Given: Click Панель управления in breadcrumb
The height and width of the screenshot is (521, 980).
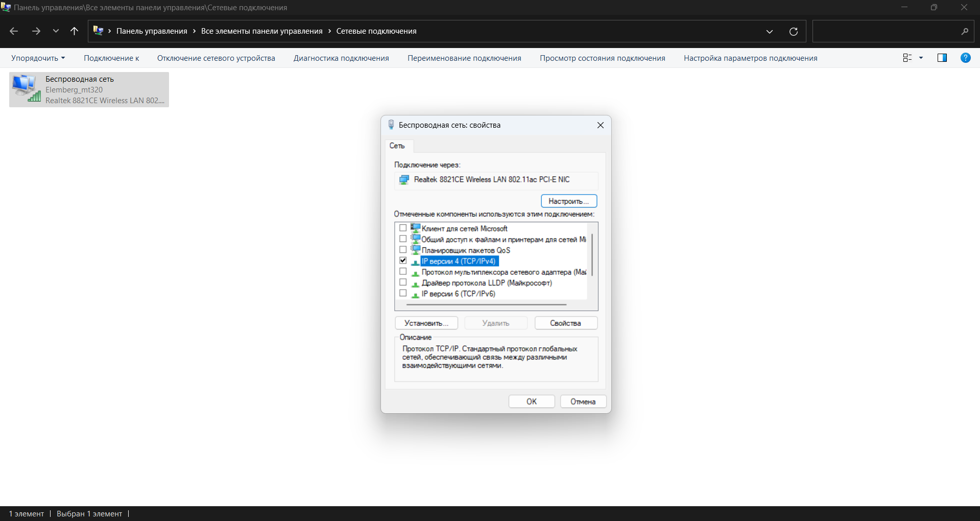Looking at the screenshot, I should [152, 31].
